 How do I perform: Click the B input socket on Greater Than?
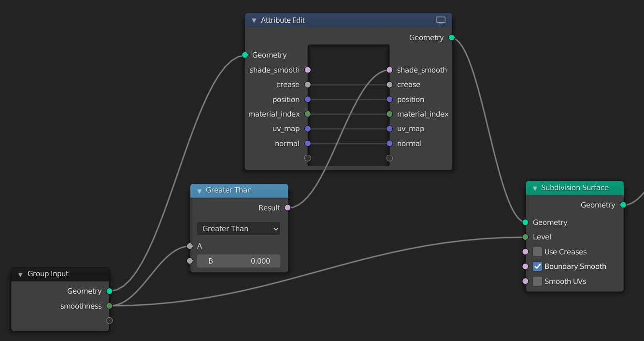pos(190,261)
